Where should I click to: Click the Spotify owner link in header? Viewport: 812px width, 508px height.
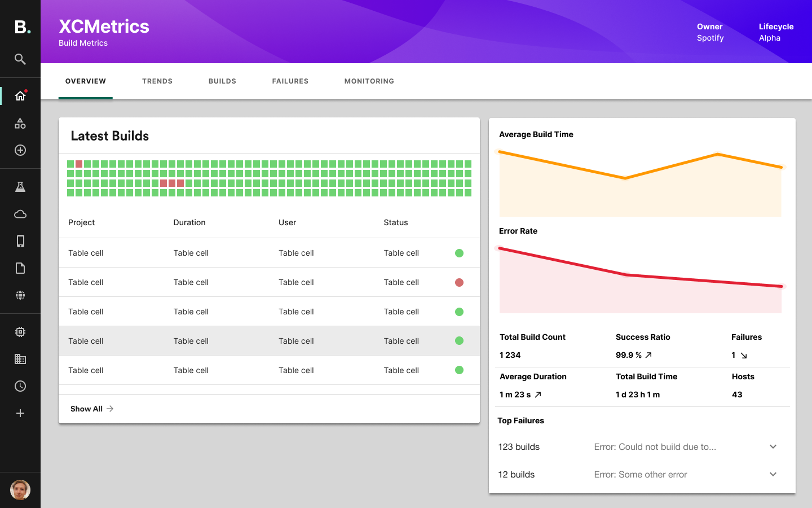pyautogui.click(x=709, y=38)
